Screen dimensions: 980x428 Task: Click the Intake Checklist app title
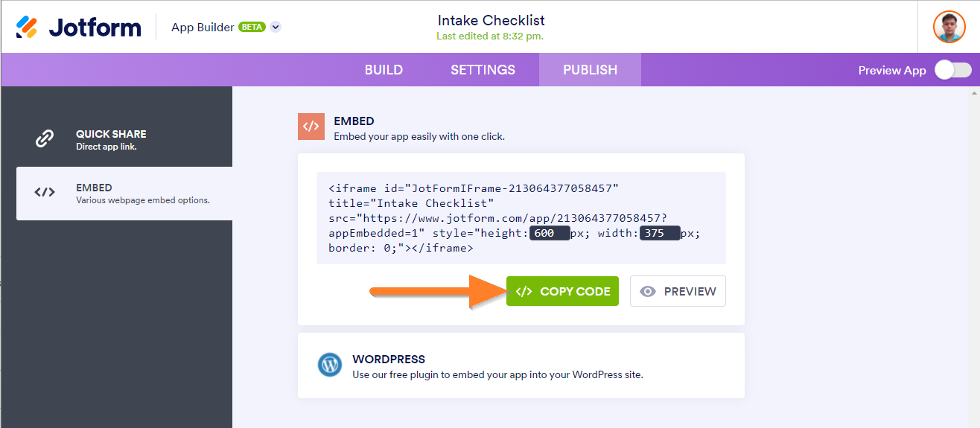click(x=491, y=20)
